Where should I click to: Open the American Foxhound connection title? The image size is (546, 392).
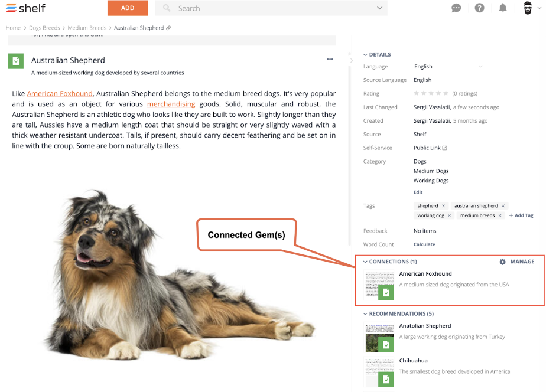pyautogui.click(x=425, y=274)
